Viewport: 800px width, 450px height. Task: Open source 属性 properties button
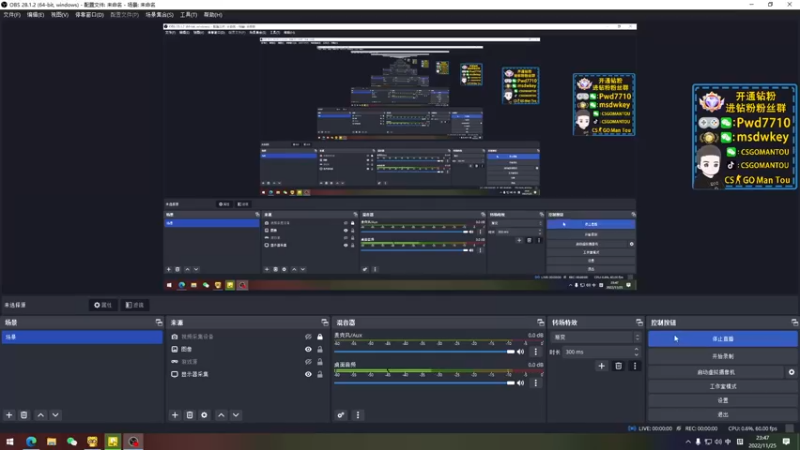click(103, 305)
